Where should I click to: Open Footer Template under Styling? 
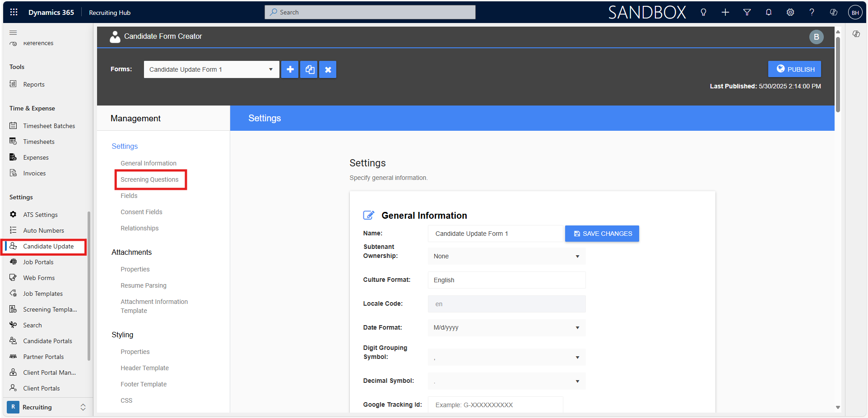point(144,384)
